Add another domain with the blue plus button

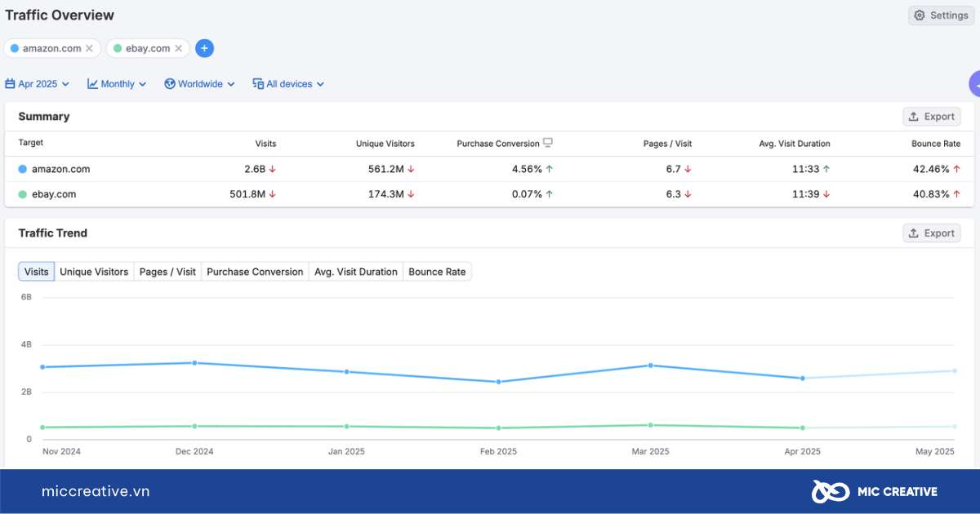[204, 48]
